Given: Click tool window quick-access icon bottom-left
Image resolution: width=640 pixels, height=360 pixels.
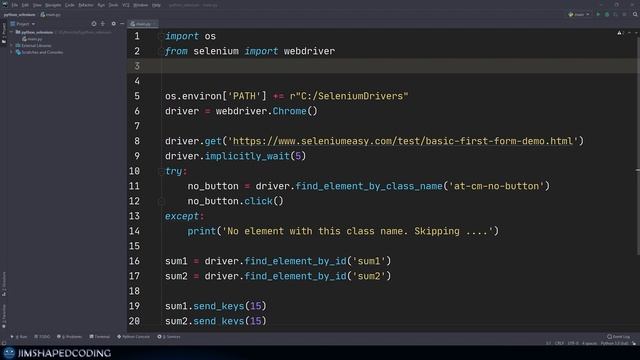Looking at the screenshot, I should pos(4,344).
